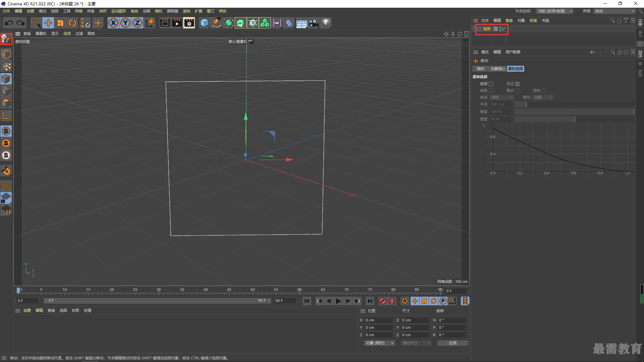Viewport: 644px width, 362px height.
Task: Render the active view
Action: pyautogui.click(x=165, y=23)
